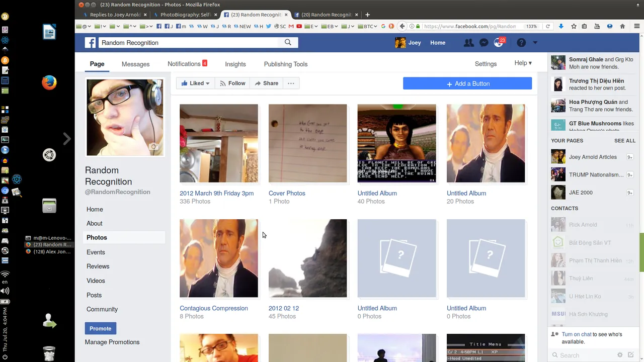Switch to Replies to Joey Arnold tab
This screenshot has width=644, height=362.
tap(114, 15)
